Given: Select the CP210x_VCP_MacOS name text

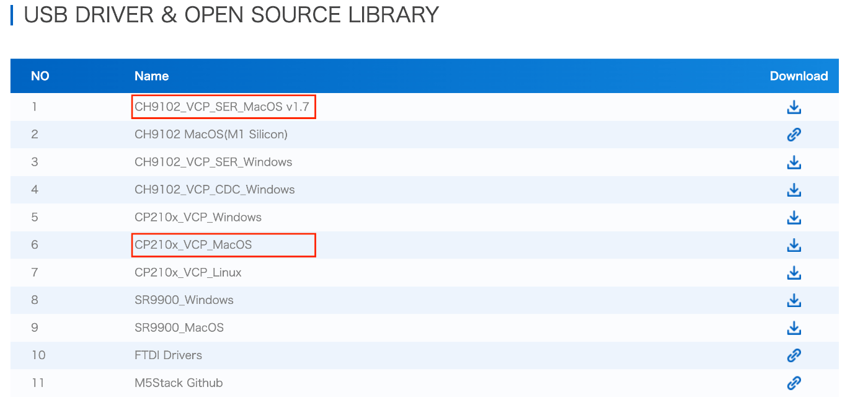Looking at the screenshot, I should 193,244.
